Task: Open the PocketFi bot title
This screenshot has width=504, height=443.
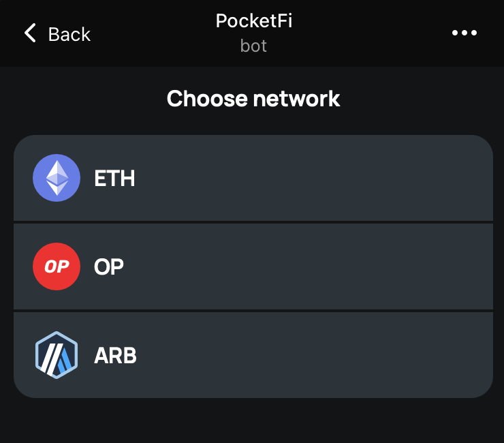Action: tap(253, 21)
